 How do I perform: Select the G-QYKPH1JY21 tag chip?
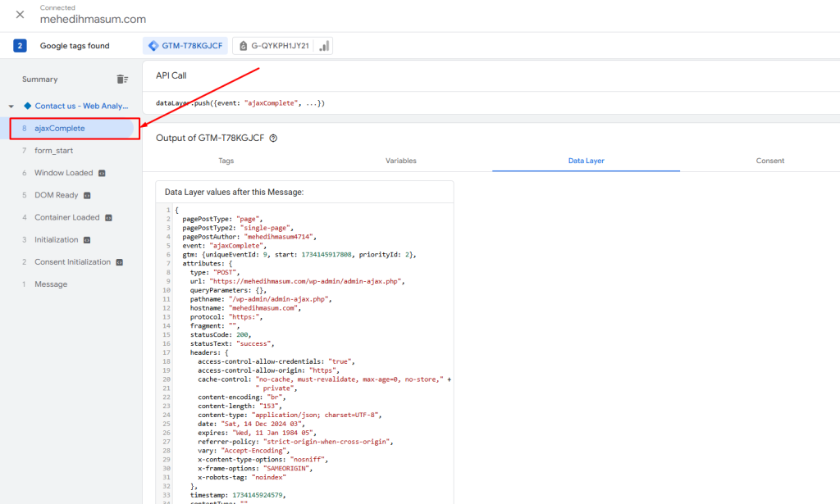[x=282, y=46]
